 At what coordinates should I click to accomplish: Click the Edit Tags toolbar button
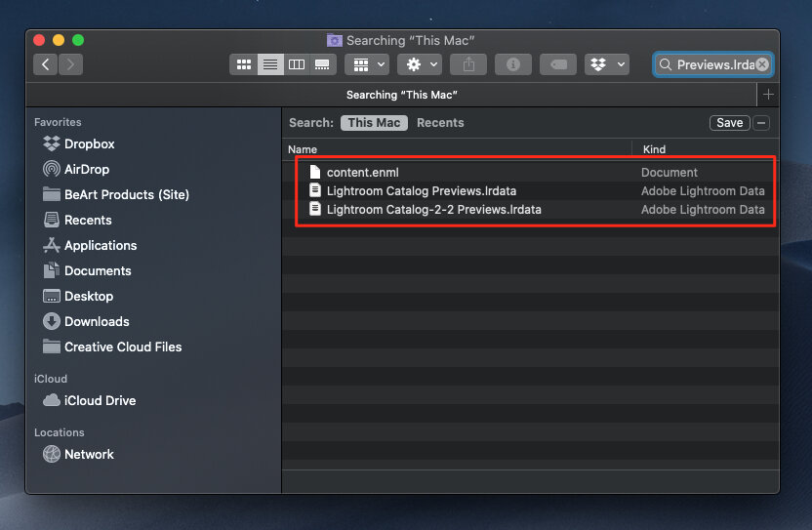[x=557, y=64]
